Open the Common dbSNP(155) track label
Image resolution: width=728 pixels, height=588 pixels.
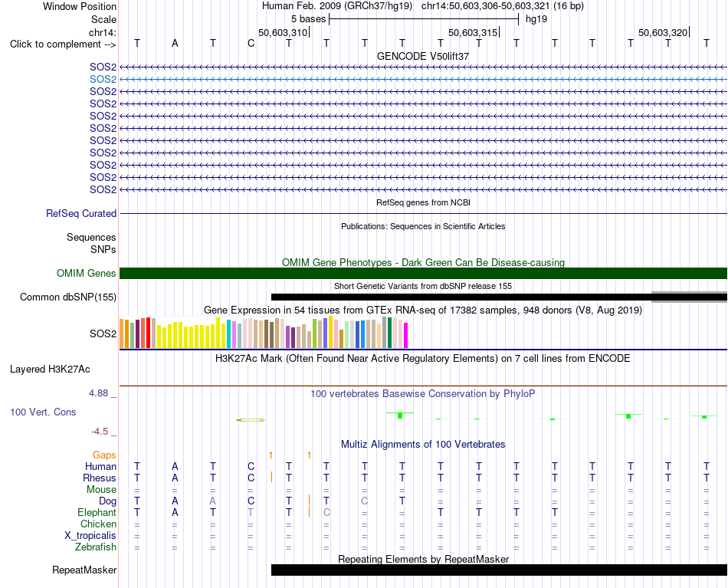point(68,297)
